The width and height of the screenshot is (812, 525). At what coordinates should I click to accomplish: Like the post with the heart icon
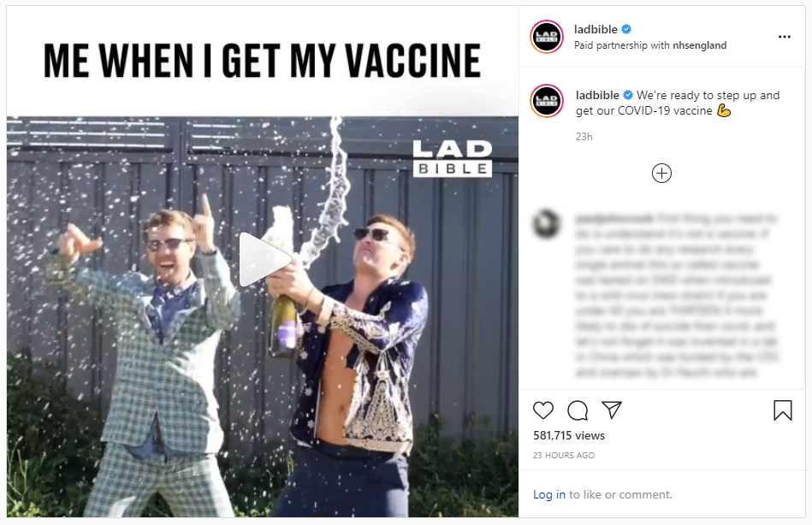(x=542, y=410)
